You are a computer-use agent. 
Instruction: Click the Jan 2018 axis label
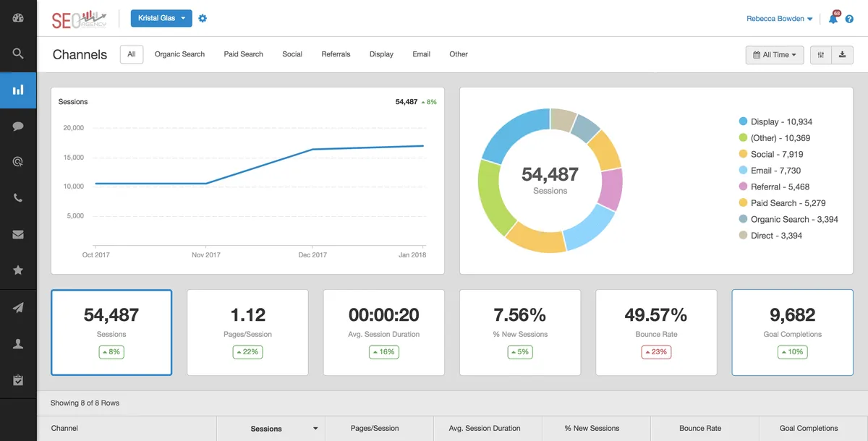tap(412, 255)
